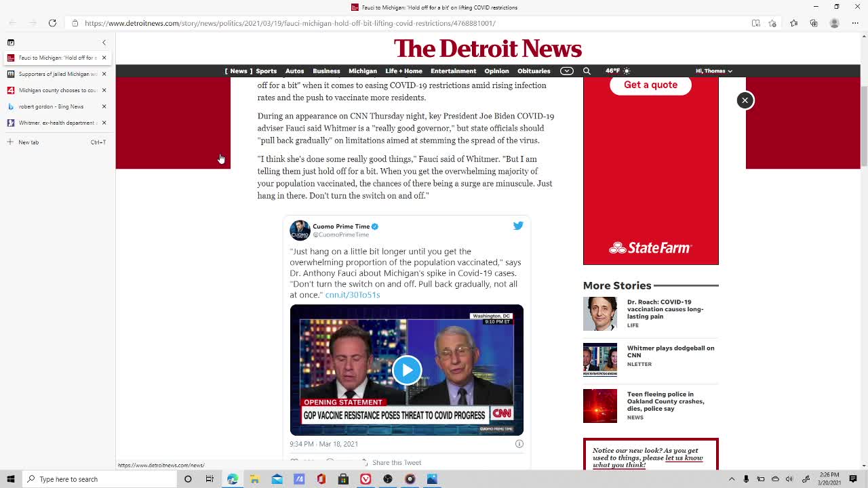Open the browser profile avatar
Image resolution: width=868 pixels, height=488 pixels.
tap(835, 23)
